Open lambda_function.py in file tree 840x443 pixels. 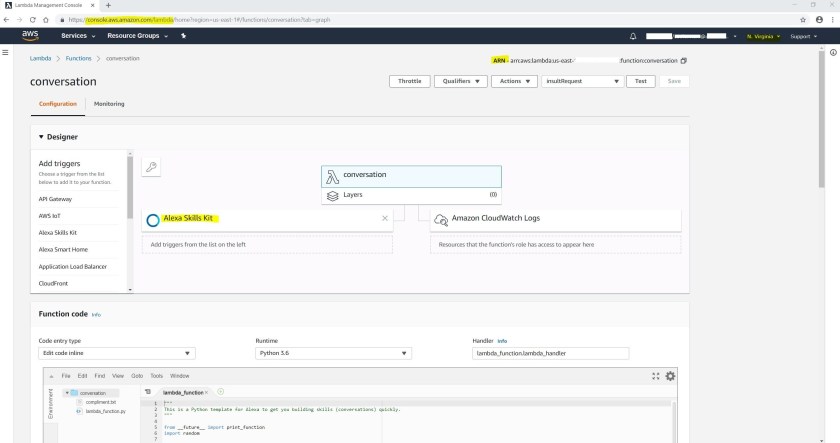103,411
